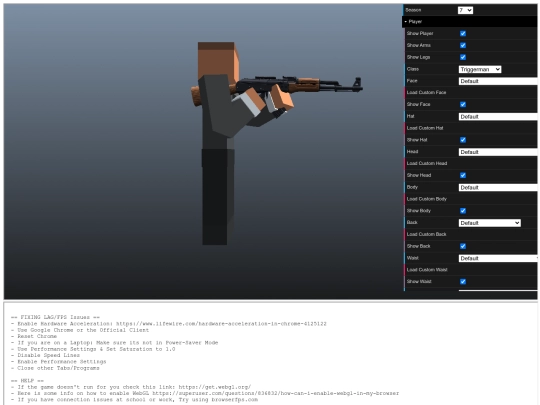Open the Hat selector showing Default
Image resolution: width=540 pixels, height=405 pixels.
tap(498, 116)
